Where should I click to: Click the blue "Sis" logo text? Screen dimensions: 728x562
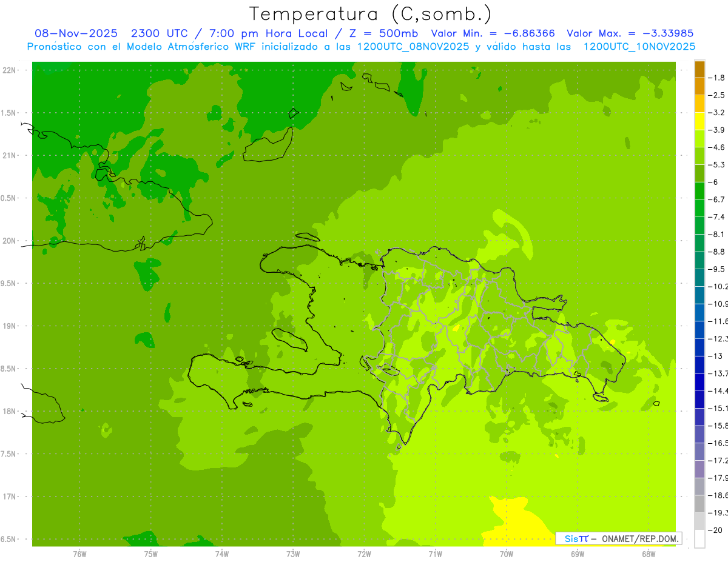(x=571, y=538)
